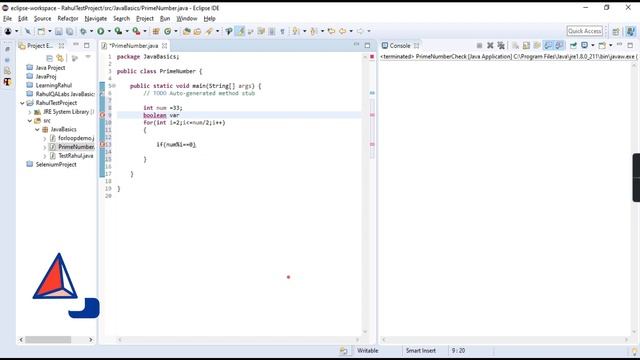Click the green Run button in toolbar

[100, 31]
